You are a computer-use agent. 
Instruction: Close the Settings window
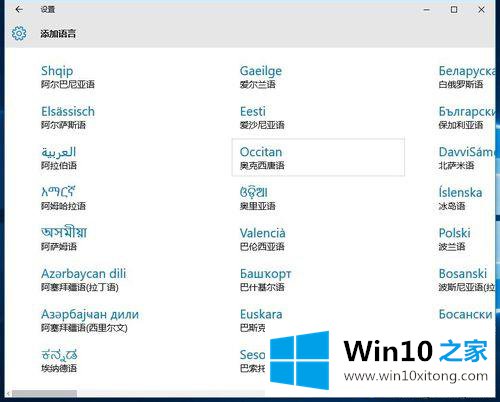tap(481, 10)
